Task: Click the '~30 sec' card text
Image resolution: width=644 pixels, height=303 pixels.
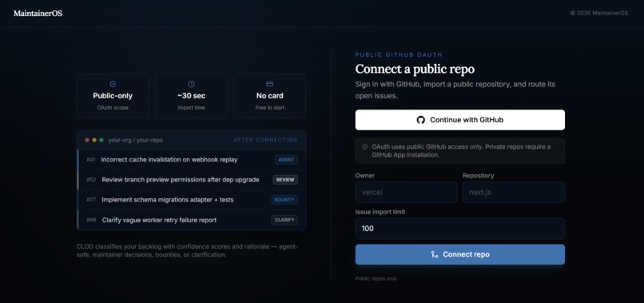Action: click(x=191, y=96)
